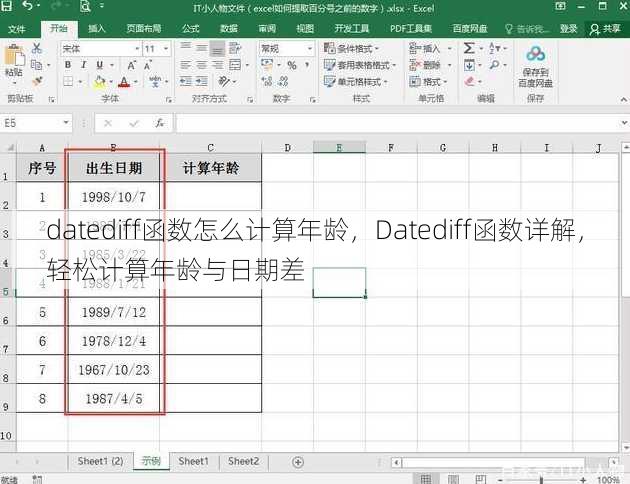Image resolution: width=630 pixels, height=484 pixels.
Task: Switch to the 视图 View tab
Action: coord(305,29)
